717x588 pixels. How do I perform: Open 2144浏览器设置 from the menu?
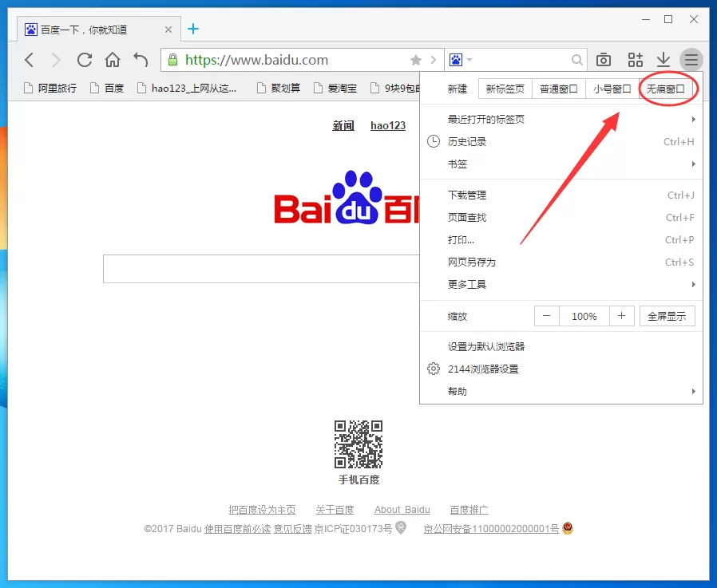561,369
